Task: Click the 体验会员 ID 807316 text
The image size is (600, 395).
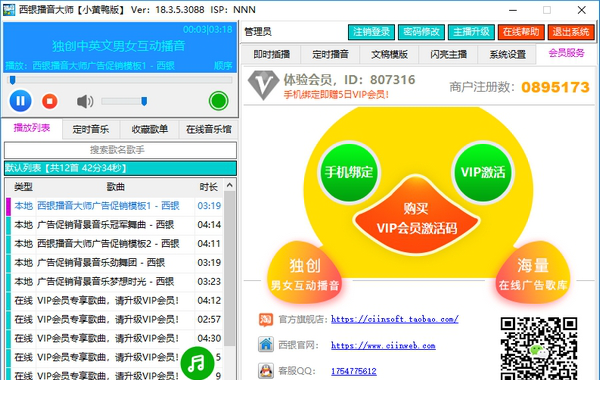Action: coord(349,80)
